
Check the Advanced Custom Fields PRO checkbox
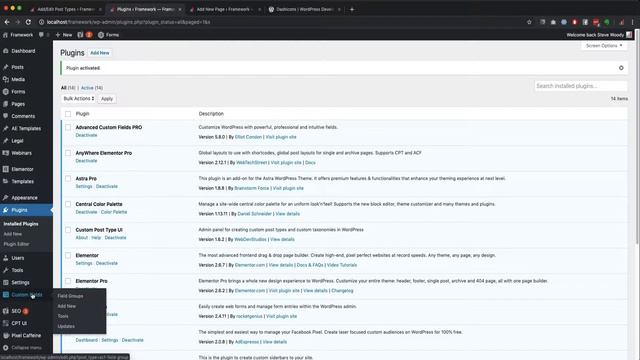click(x=68, y=127)
